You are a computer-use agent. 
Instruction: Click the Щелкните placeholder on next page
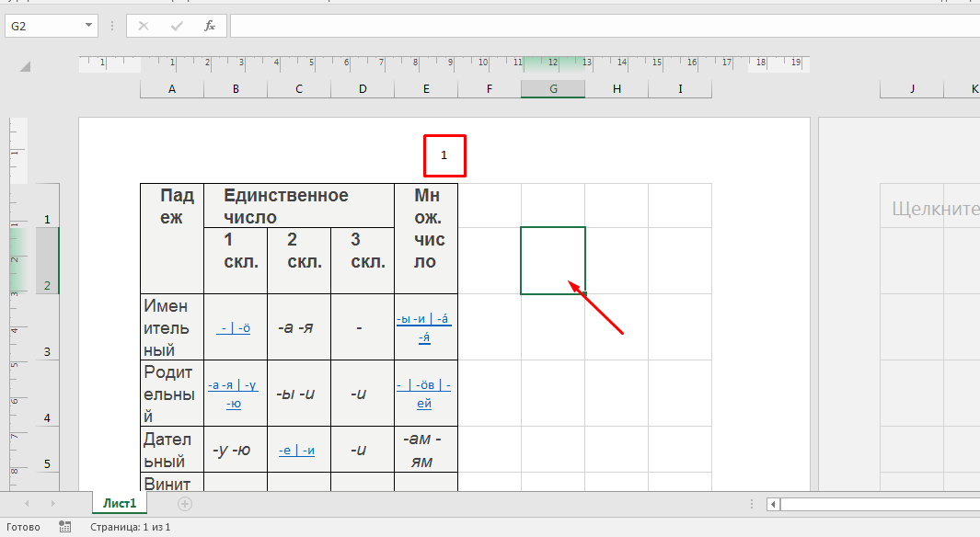pyautogui.click(x=934, y=209)
